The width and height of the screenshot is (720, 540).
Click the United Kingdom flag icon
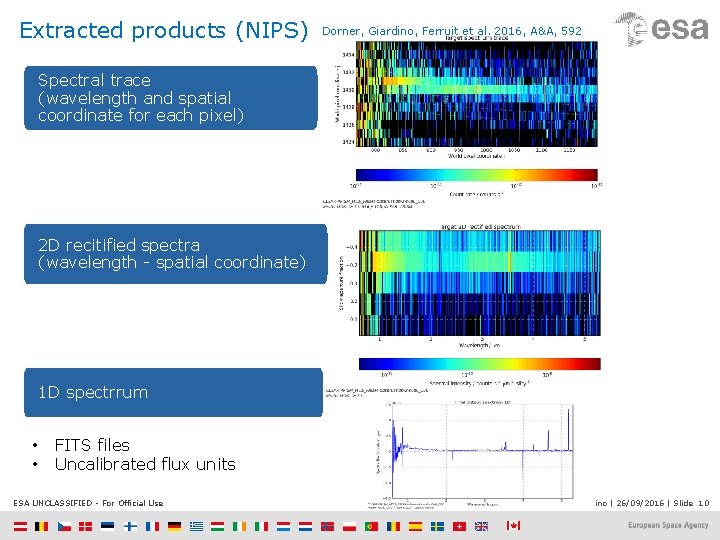point(481,526)
